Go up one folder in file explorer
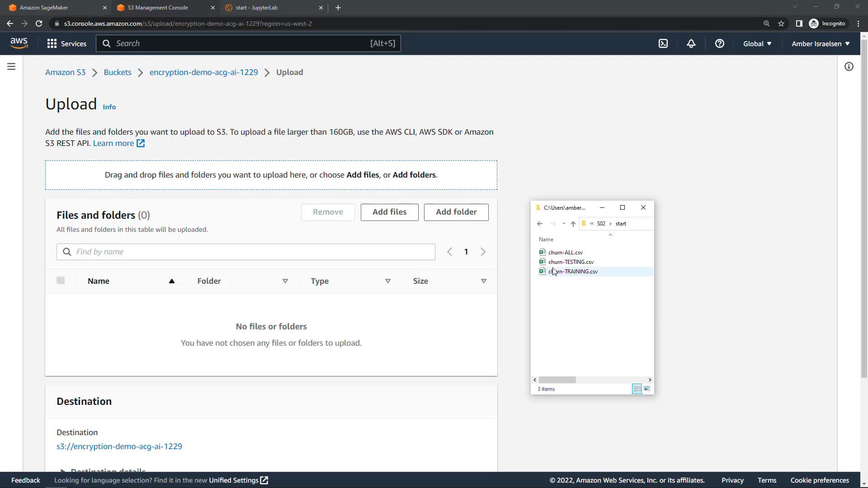Viewport: 868px width, 488px height. click(573, 224)
